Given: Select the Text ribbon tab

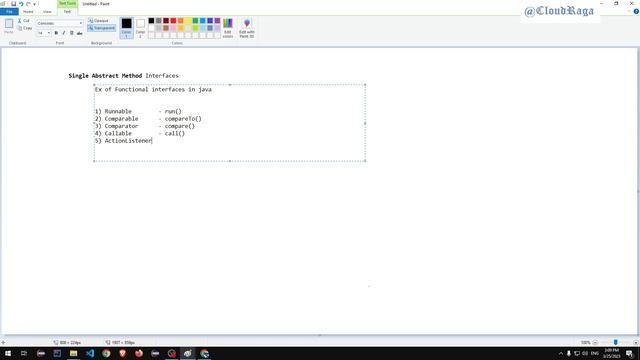Looking at the screenshot, I should point(67,12).
